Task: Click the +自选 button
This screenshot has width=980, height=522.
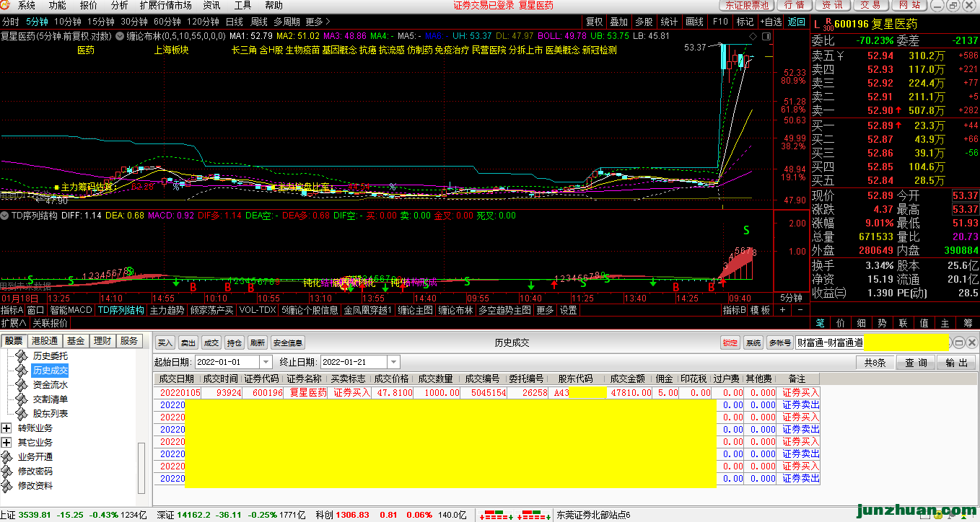Action: coord(770,22)
